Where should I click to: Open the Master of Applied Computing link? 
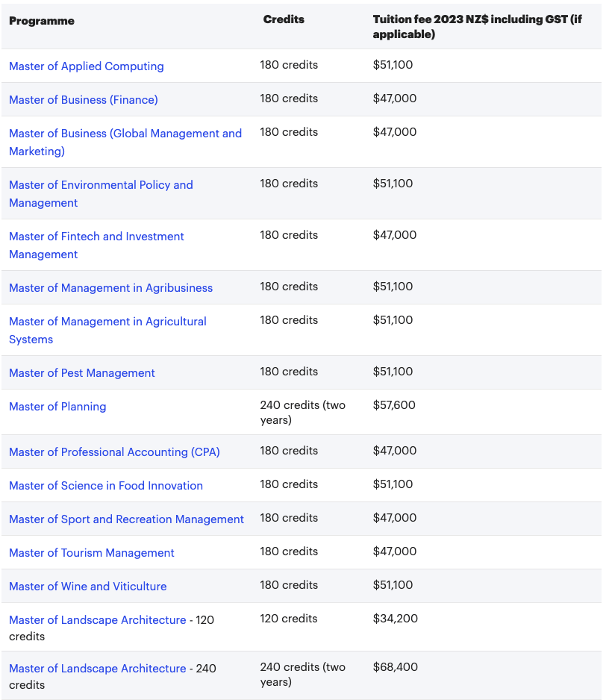pos(86,66)
